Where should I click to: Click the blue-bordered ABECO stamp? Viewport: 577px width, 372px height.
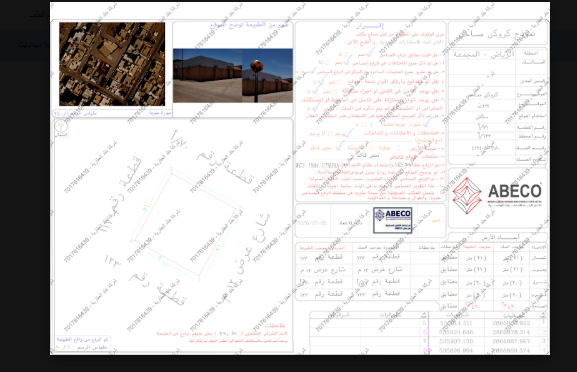(392, 220)
